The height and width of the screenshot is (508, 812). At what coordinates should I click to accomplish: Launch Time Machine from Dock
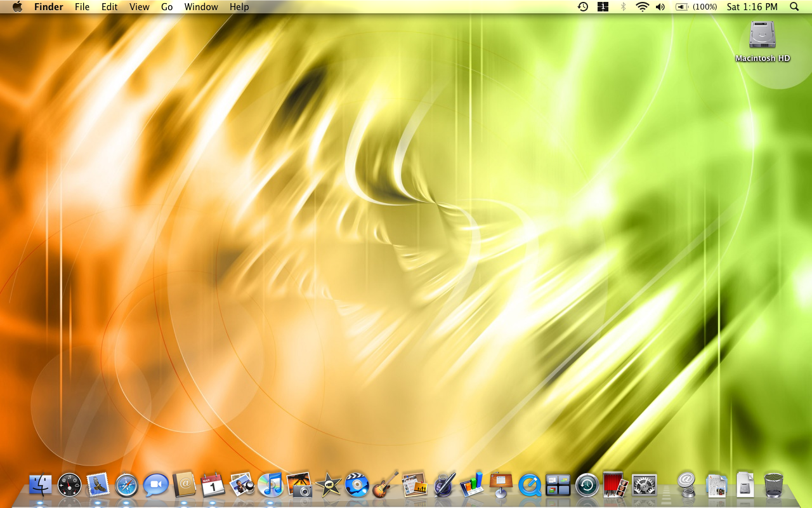587,486
